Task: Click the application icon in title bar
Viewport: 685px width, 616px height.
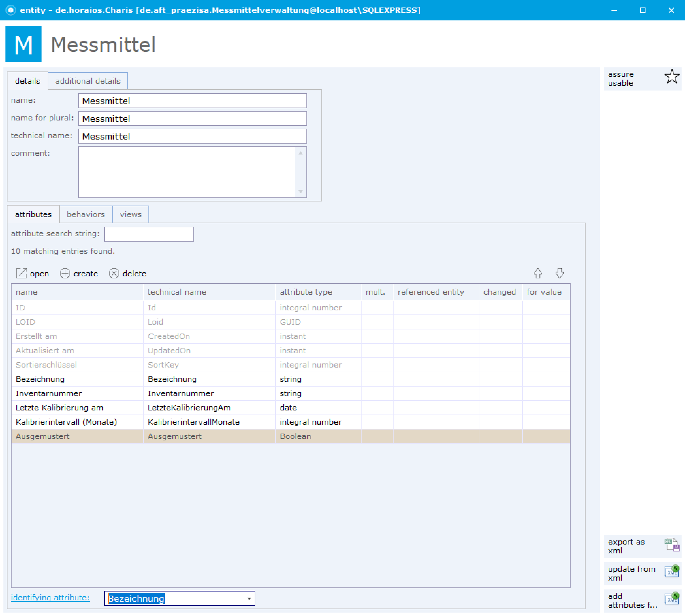Action: (x=11, y=10)
